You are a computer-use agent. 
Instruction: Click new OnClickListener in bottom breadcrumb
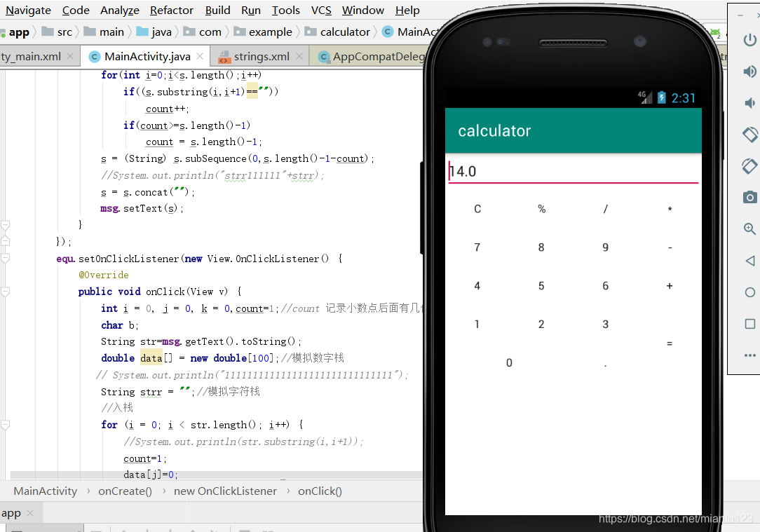(x=225, y=491)
